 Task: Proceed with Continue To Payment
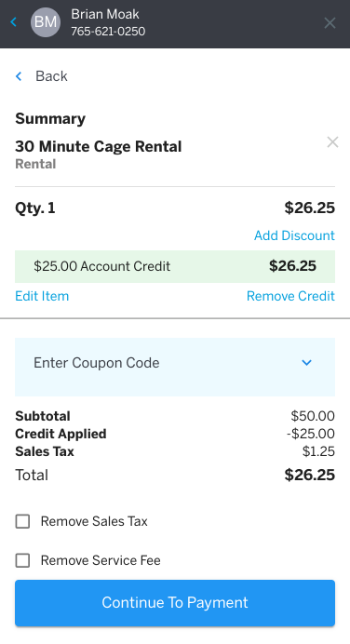pyautogui.click(x=175, y=602)
